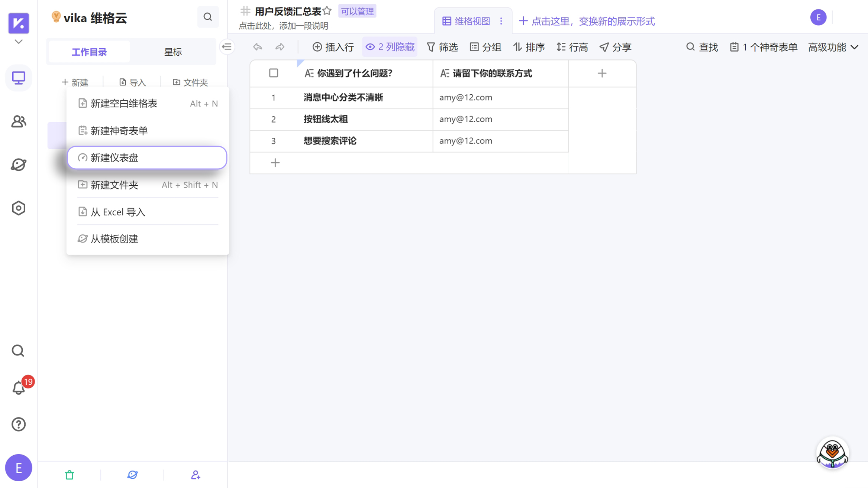Click the 1 个神奇表单 button
The image size is (868, 488).
pos(763,47)
